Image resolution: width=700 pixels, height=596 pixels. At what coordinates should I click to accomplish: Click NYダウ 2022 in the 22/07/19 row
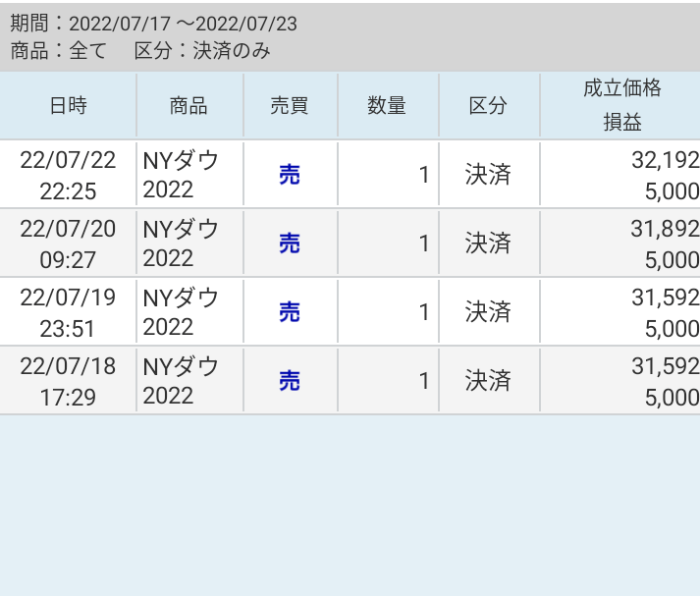coord(181,312)
